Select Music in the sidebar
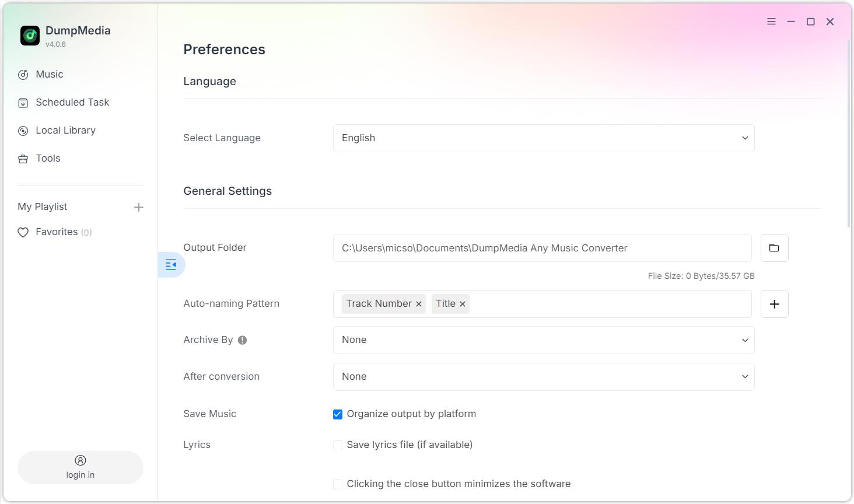Screen dimensions: 854x504 48,74
